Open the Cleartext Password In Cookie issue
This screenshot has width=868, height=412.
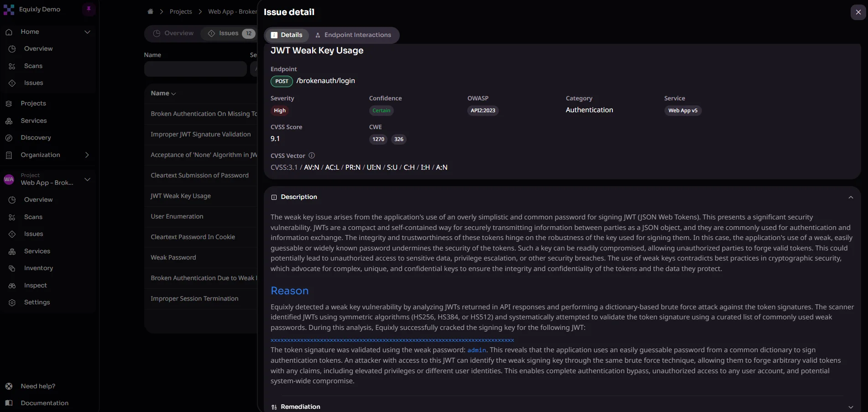pos(201,237)
